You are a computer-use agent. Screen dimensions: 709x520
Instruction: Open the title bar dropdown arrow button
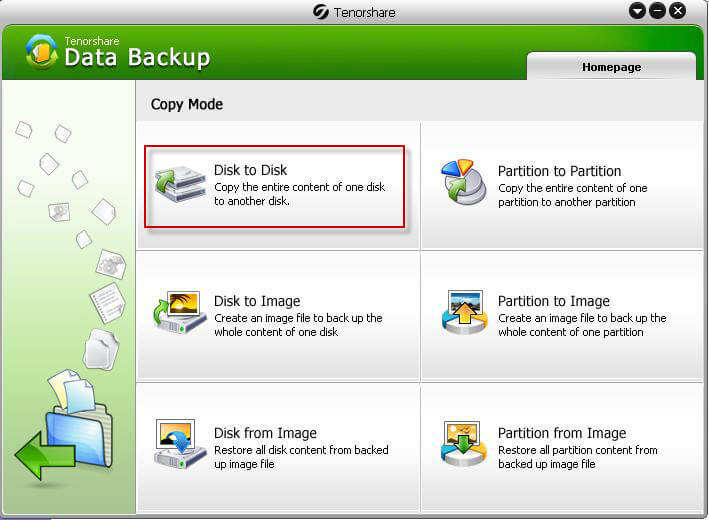click(638, 11)
